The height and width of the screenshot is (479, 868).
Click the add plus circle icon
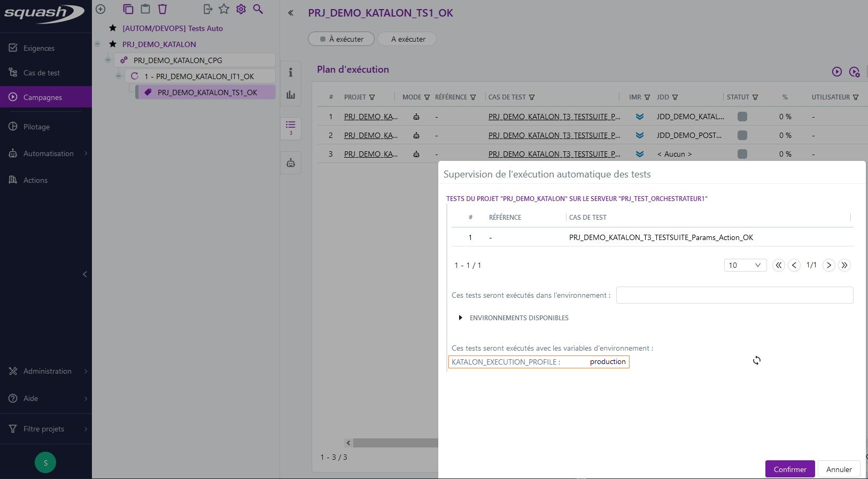[100, 9]
